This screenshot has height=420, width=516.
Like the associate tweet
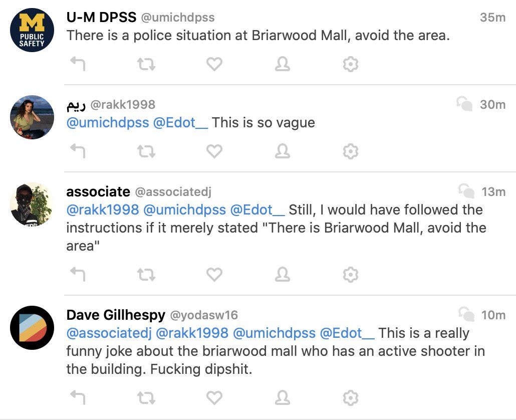pyautogui.click(x=214, y=274)
